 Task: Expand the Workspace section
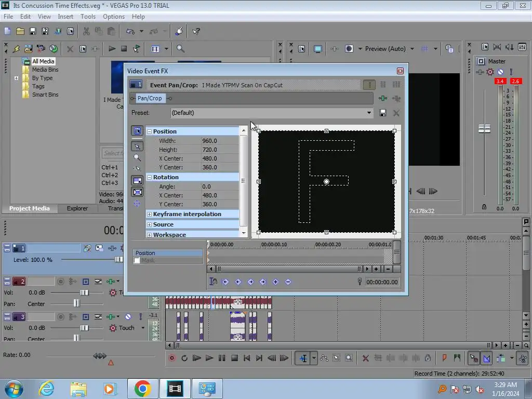(x=149, y=235)
